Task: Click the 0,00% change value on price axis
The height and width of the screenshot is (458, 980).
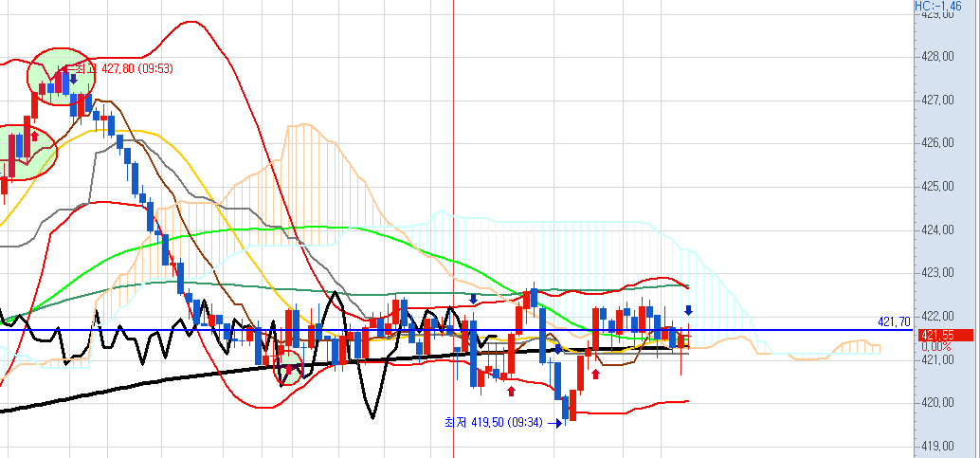Action: coord(936,347)
